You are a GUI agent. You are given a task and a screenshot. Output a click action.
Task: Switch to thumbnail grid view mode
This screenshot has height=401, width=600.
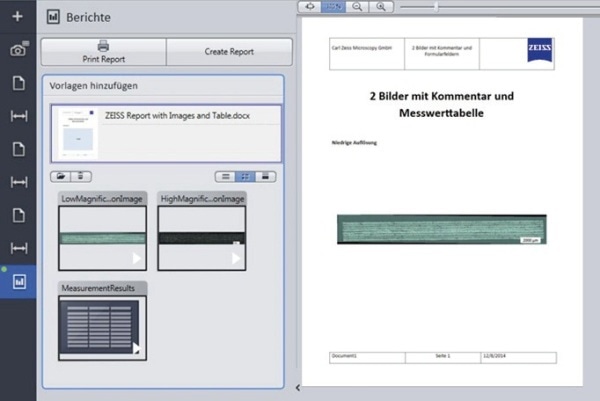[x=245, y=176]
